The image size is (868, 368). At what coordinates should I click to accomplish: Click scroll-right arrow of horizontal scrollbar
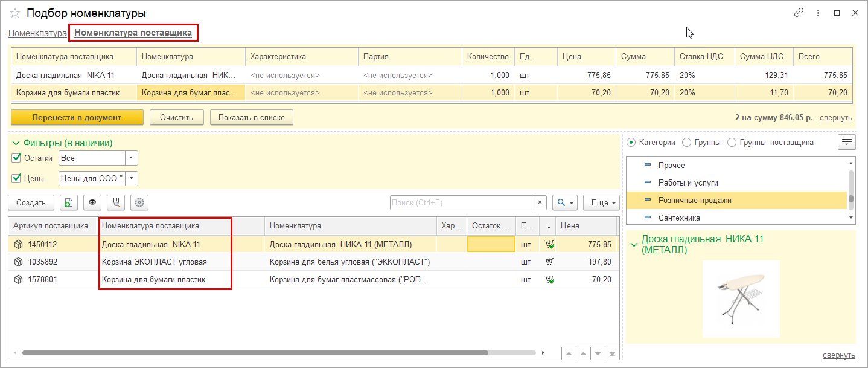click(543, 352)
